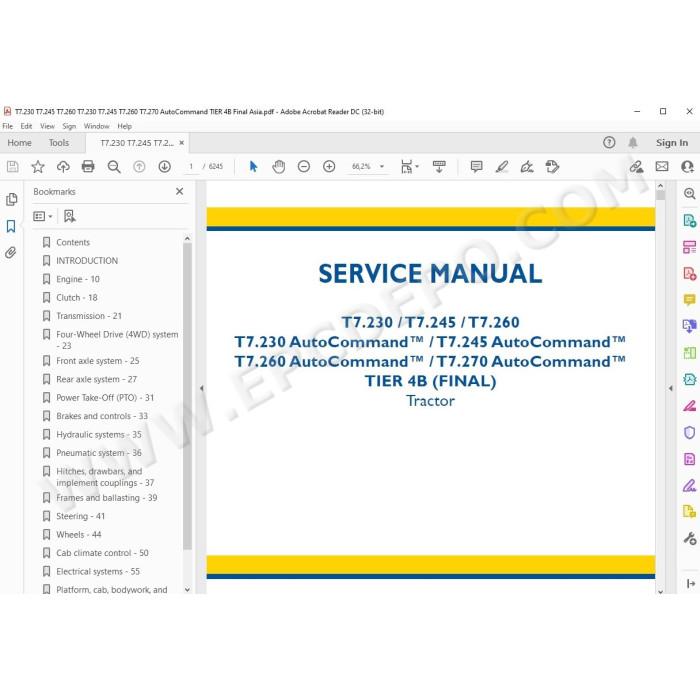The image size is (700, 700).
Task: Open More Tools wrench icon
Action: coord(690,538)
